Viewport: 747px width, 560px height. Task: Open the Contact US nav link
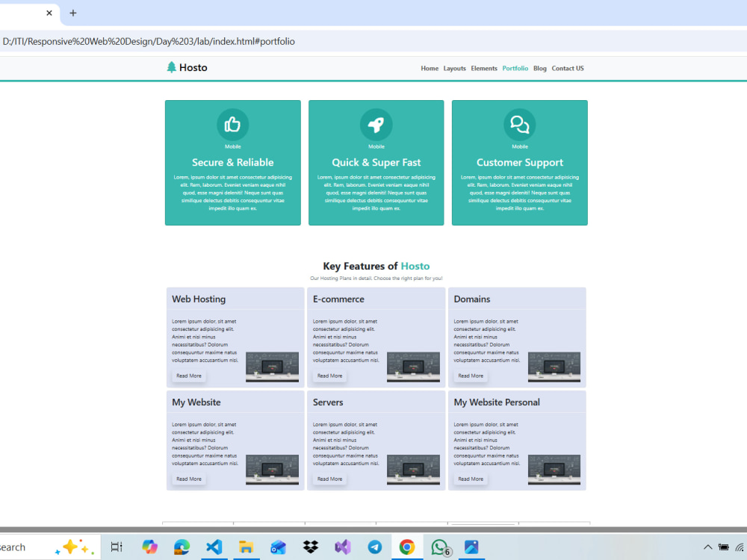[568, 68]
